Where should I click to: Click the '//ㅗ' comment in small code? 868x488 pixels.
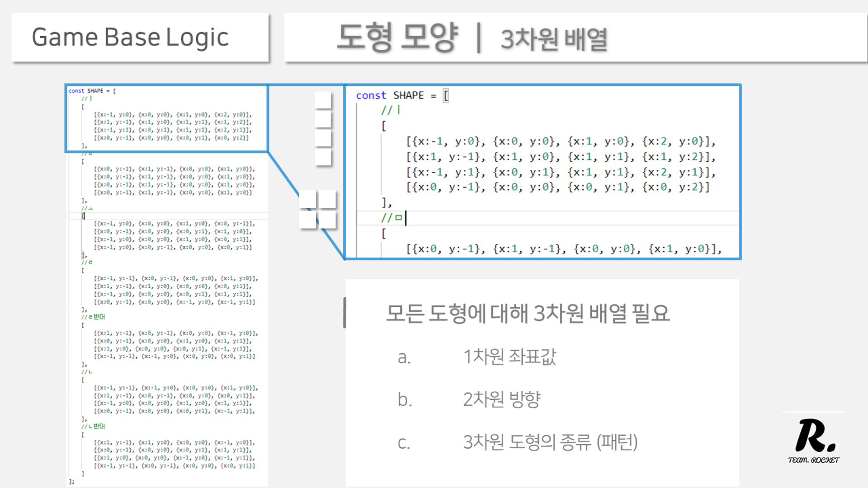(x=87, y=208)
